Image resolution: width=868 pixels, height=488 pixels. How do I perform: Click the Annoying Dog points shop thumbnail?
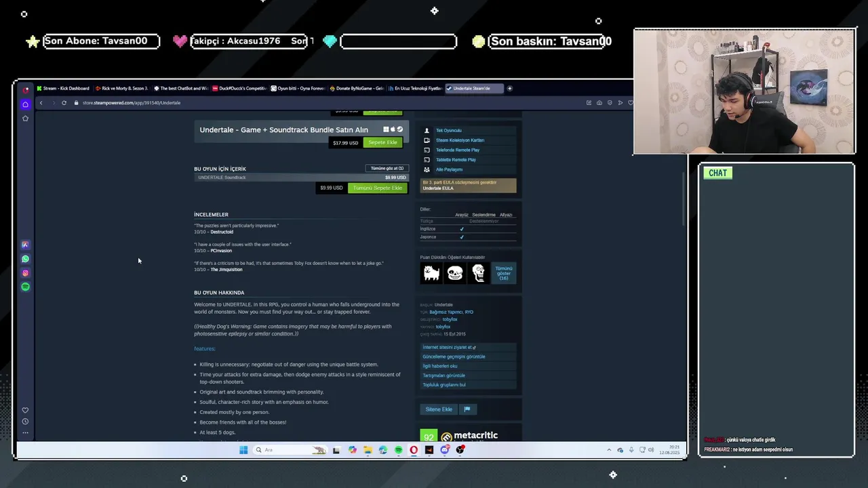click(431, 273)
